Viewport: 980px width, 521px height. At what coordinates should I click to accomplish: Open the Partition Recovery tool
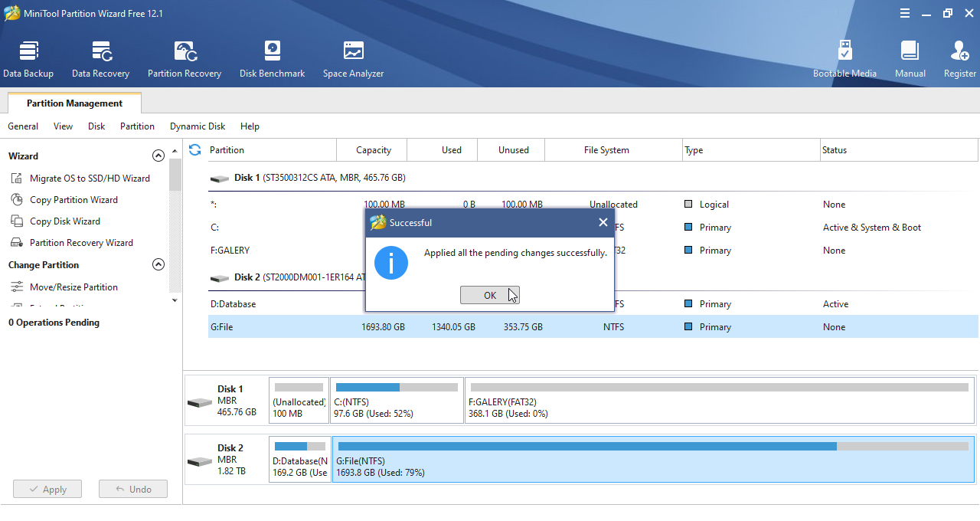[185, 60]
